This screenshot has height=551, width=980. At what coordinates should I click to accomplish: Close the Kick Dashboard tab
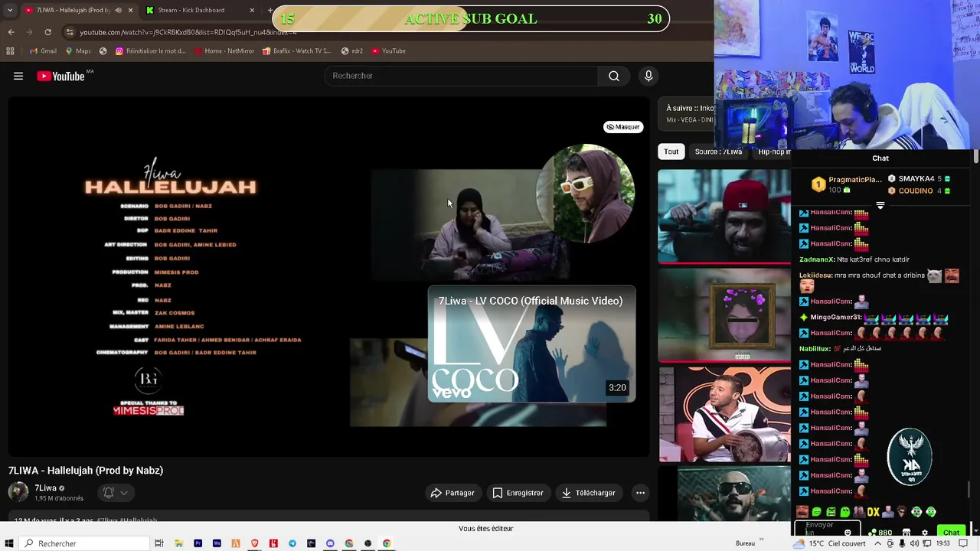click(253, 10)
